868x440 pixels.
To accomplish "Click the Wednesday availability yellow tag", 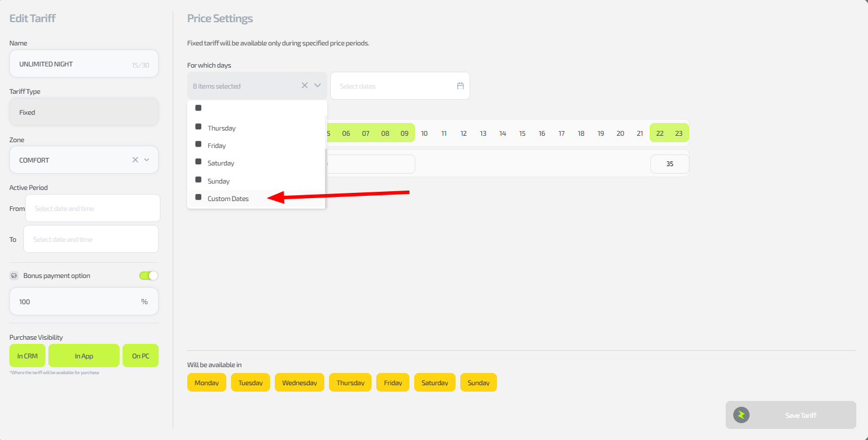I will 299,383.
